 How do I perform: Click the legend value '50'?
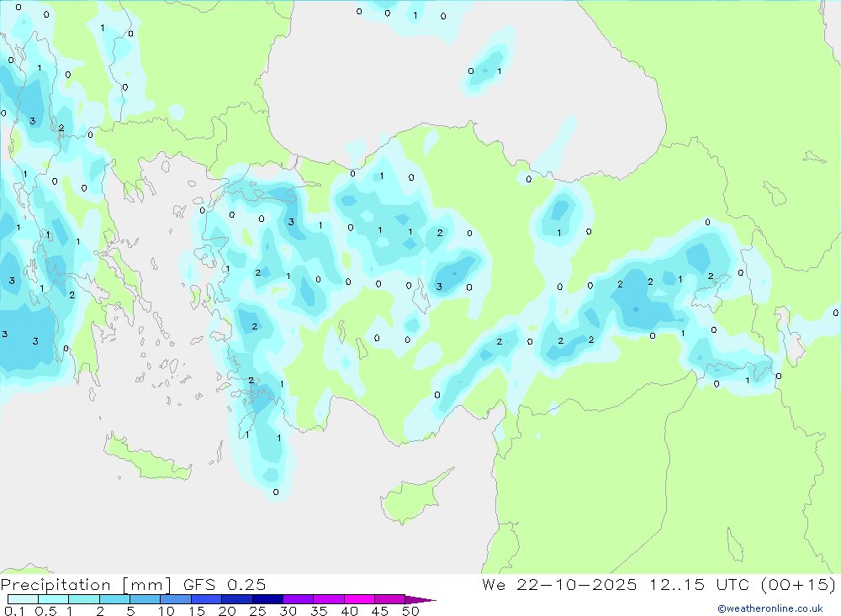click(x=410, y=611)
